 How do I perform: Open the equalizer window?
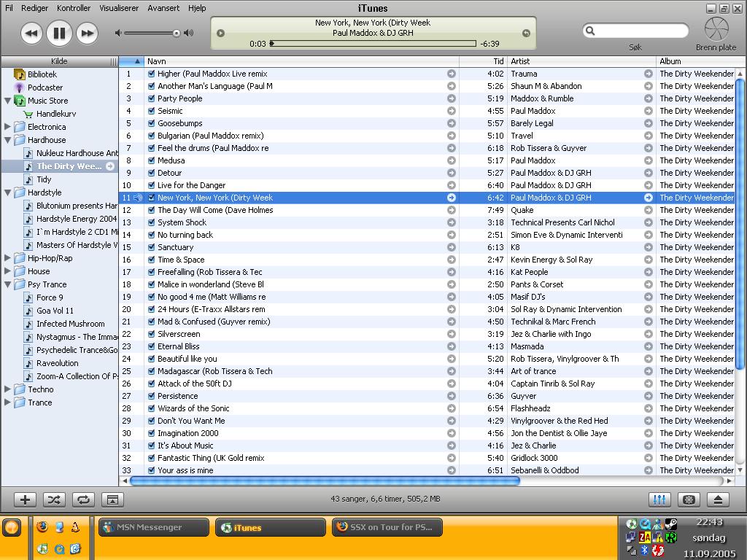(x=659, y=499)
